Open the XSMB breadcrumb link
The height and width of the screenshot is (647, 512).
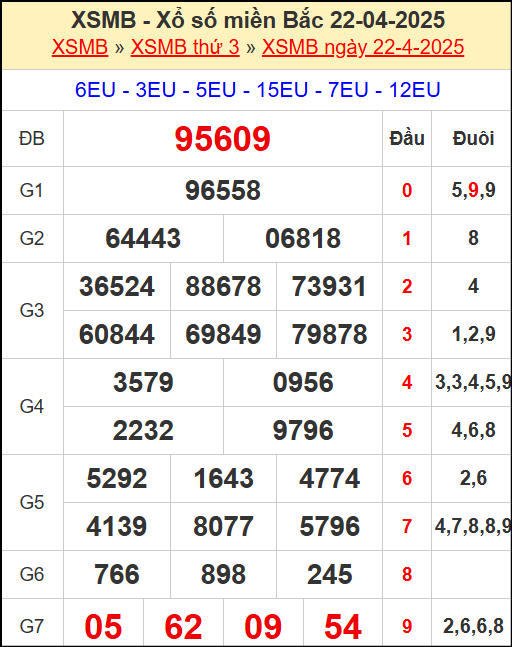tap(80, 47)
